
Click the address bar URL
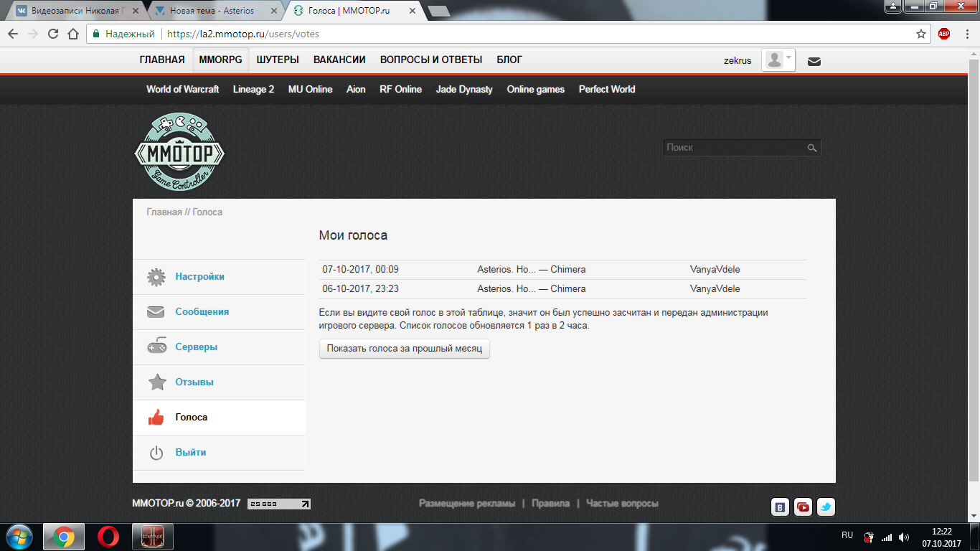coord(242,34)
